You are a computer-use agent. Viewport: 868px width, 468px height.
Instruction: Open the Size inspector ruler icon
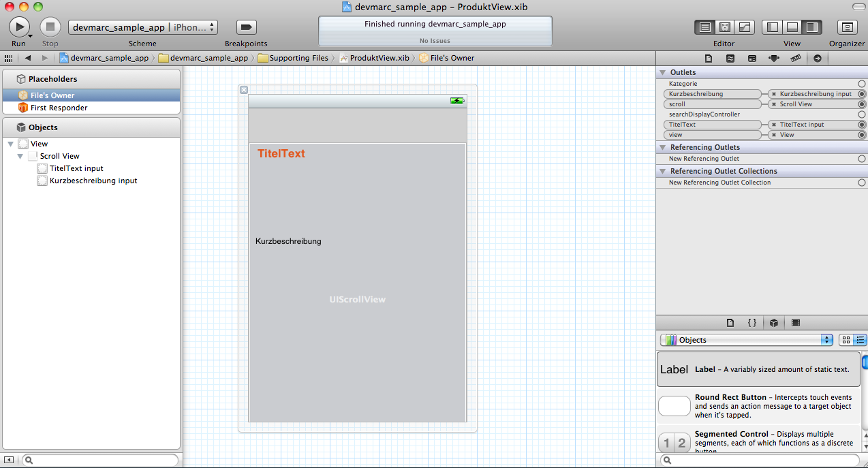pyautogui.click(x=795, y=59)
